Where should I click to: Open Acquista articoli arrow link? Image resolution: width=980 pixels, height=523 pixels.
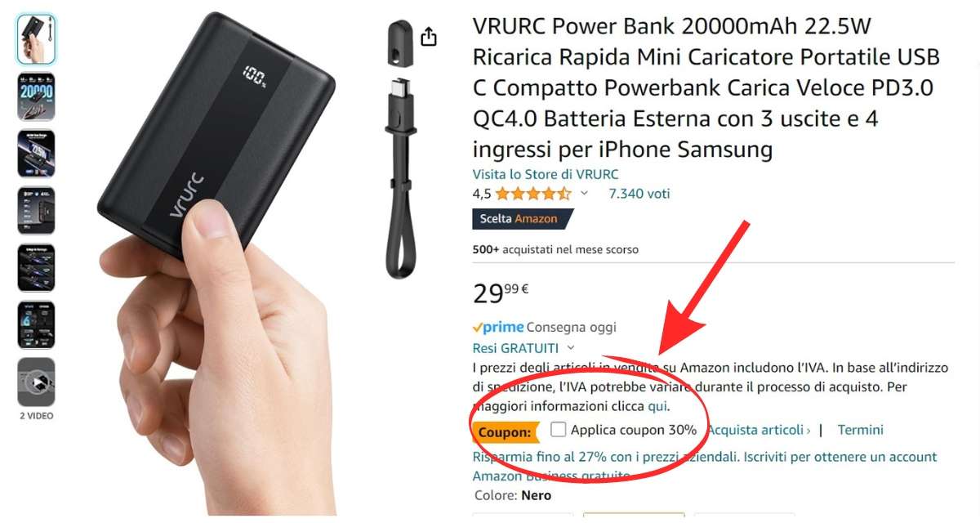[759, 430]
